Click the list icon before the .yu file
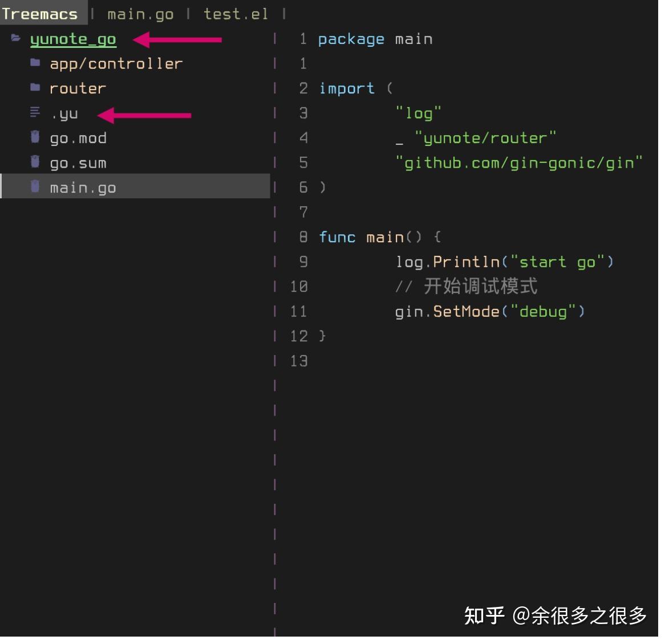Screen dimensions: 665x644 point(34,113)
